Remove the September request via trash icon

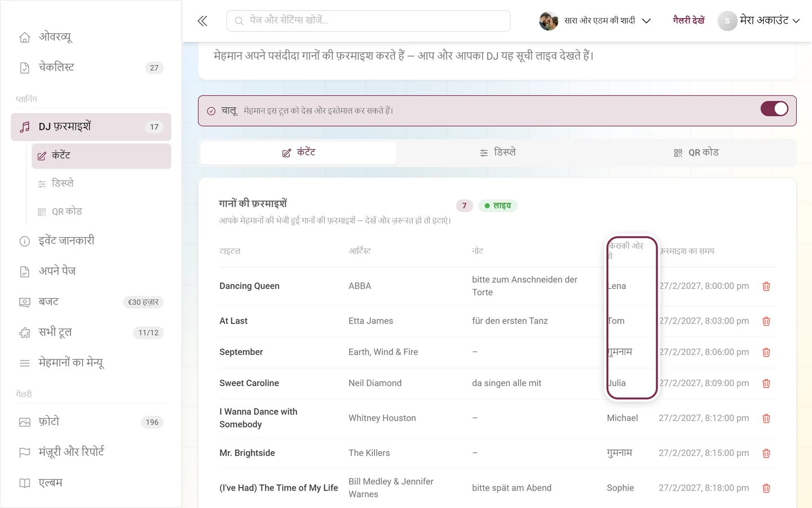(x=766, y=352)
